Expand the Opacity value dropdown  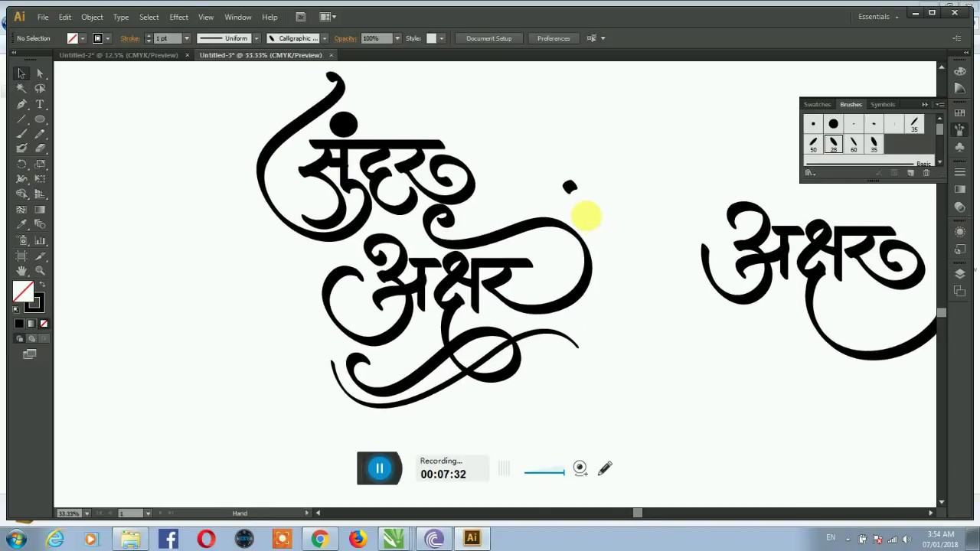tap(397, 38)
